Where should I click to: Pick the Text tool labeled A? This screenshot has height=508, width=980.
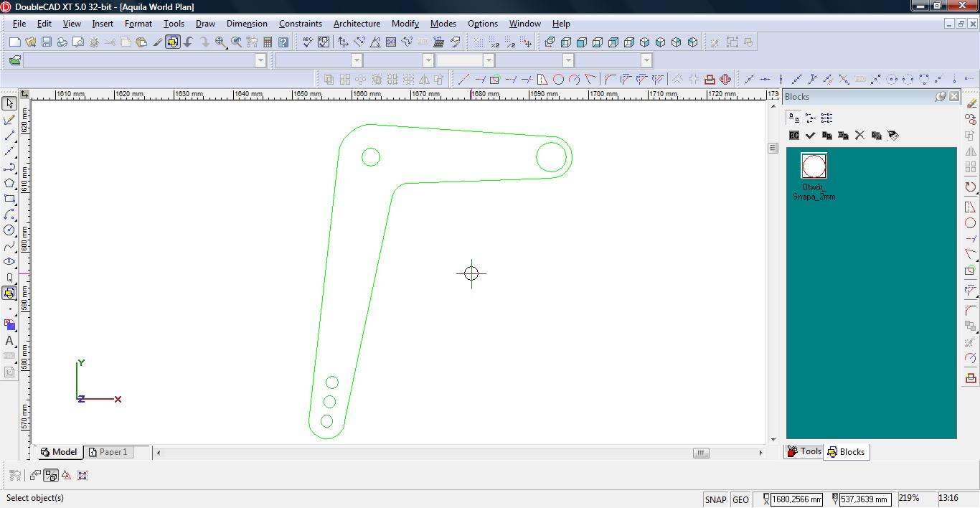[9, 341]
